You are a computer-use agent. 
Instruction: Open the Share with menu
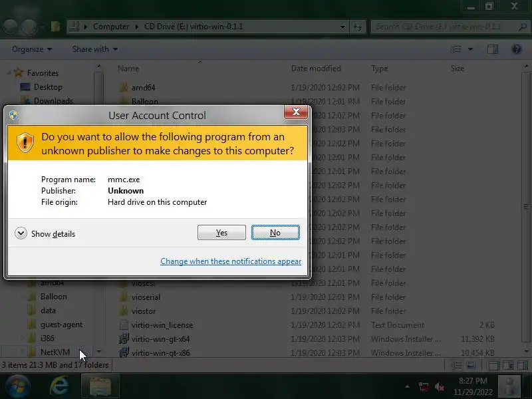95,49
